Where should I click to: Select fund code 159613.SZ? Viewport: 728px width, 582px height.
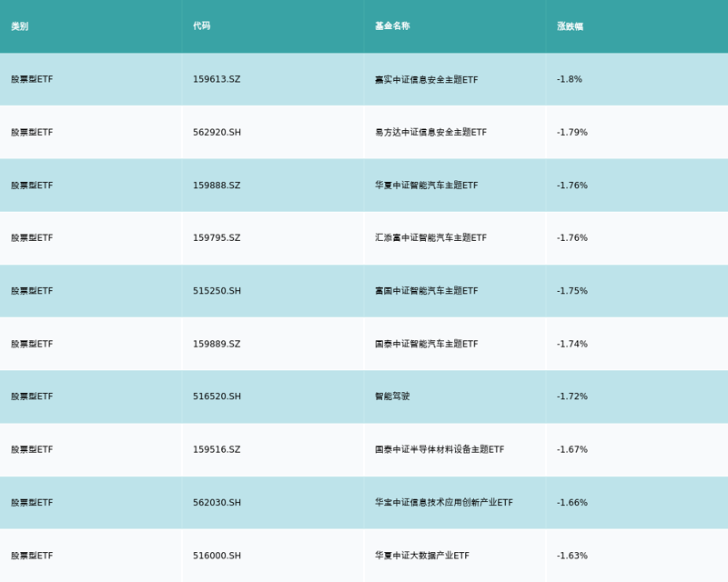click(x=217, y=79)
